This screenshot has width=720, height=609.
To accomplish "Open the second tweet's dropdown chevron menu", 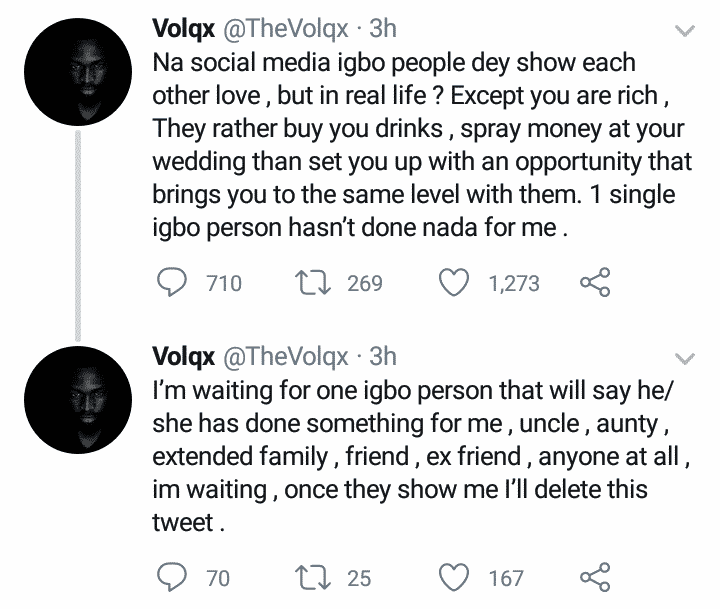I will click(x=684, y=357).
